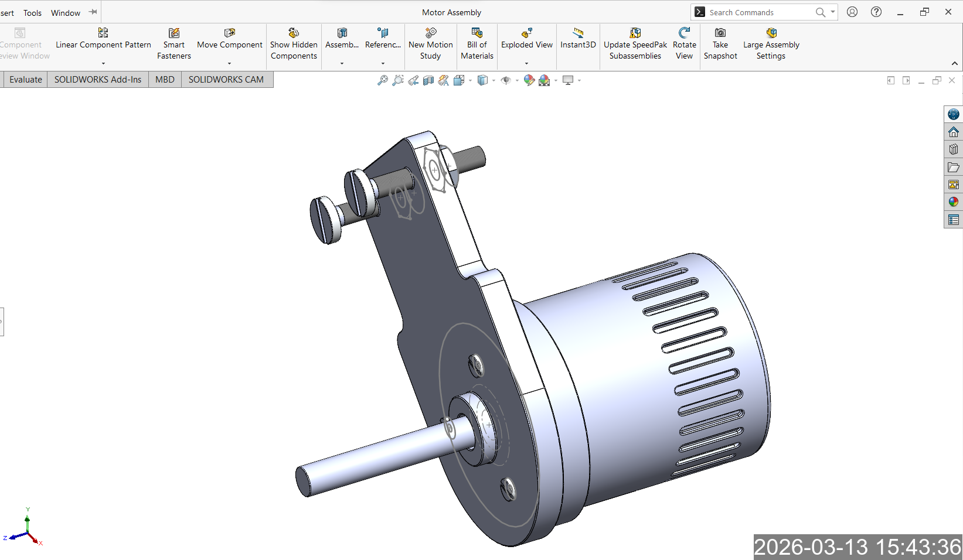The image size is (963, 560).
Task: Open the Design Library task pane tab
Action: click(954, 149)
